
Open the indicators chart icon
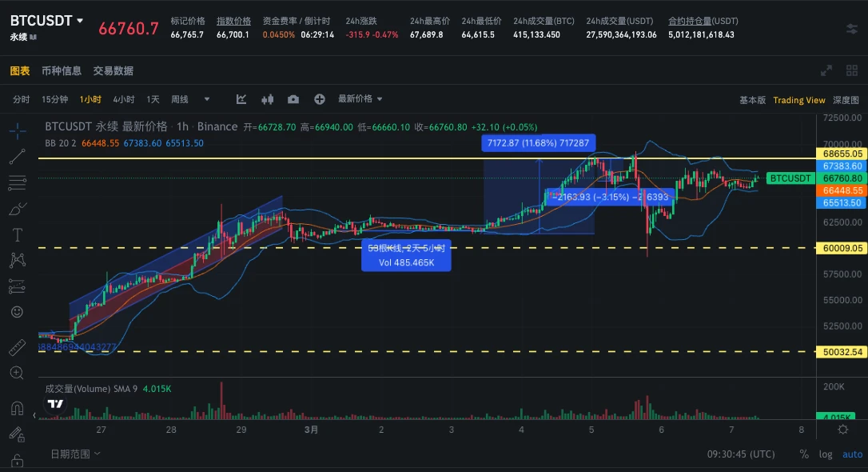point(241,99)
